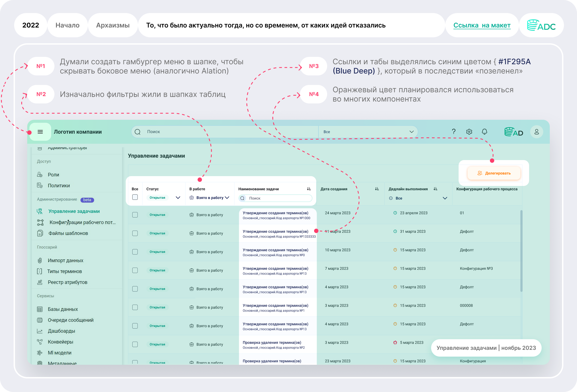Sort by Дедлайн выполнения sort icon

coord(435,189)
